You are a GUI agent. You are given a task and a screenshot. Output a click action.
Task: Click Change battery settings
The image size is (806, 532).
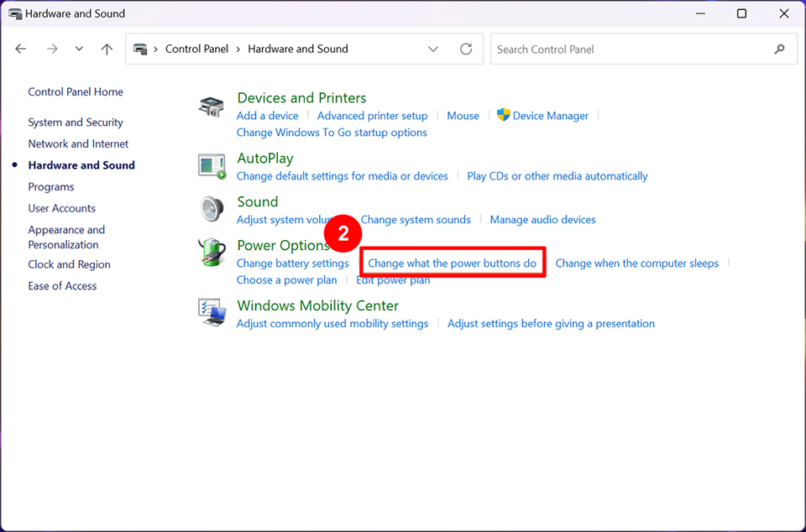[292, 263]
